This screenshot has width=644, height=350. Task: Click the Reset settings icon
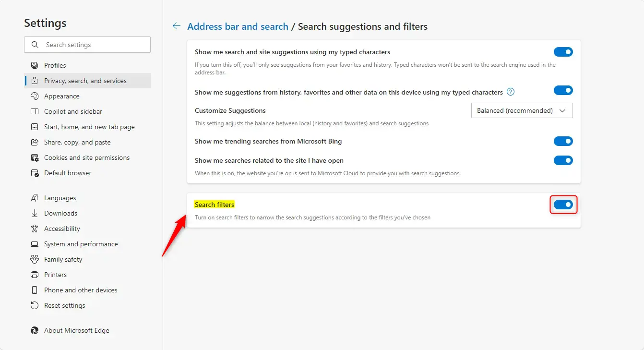[35, 305]
